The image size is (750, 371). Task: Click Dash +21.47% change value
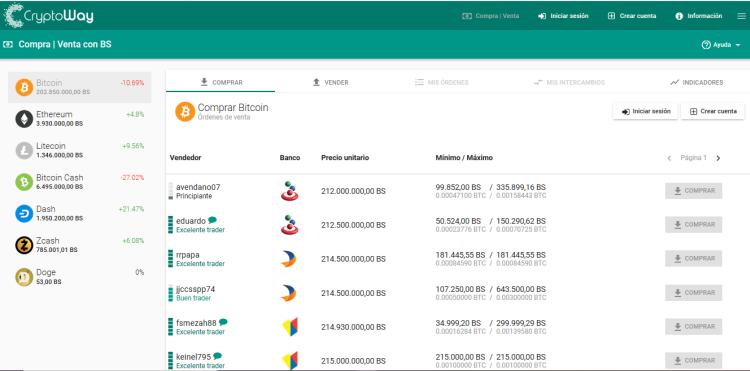132,209
